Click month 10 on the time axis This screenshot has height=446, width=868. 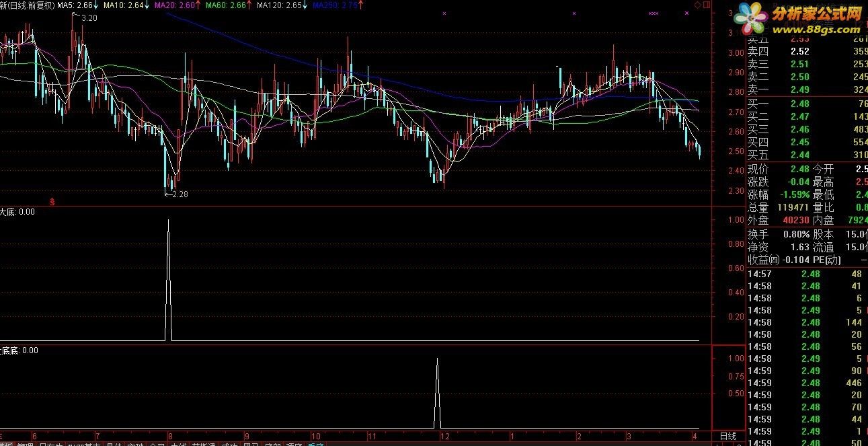[x=315, y=436]
